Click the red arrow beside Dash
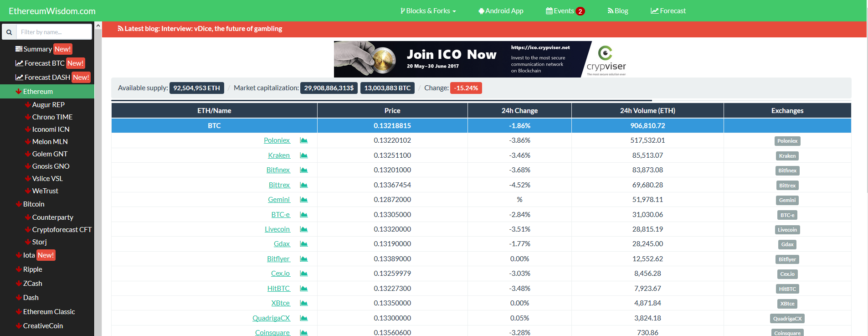Screen dimensions: 868x336 [x=19, y=297]
